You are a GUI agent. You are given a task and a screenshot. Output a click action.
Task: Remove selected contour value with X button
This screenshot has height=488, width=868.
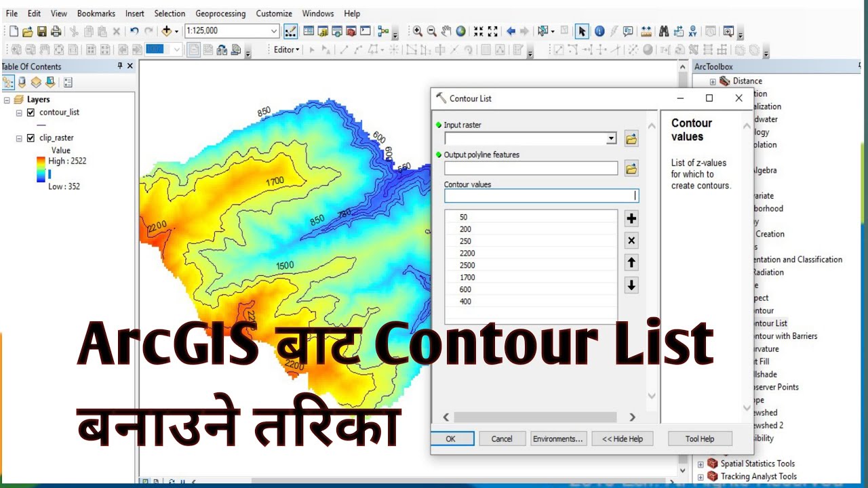point(631,241)
